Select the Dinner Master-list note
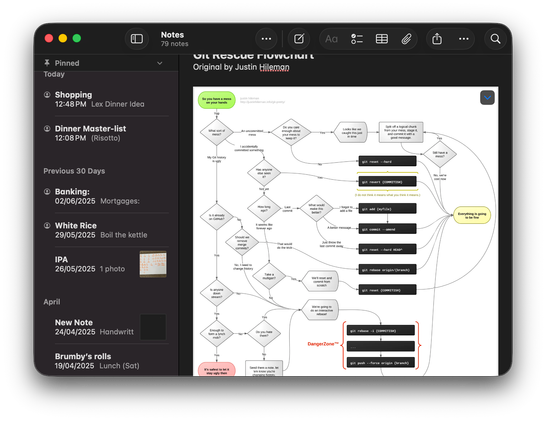This screenshot has width=546, height=421. coord(106,133)
